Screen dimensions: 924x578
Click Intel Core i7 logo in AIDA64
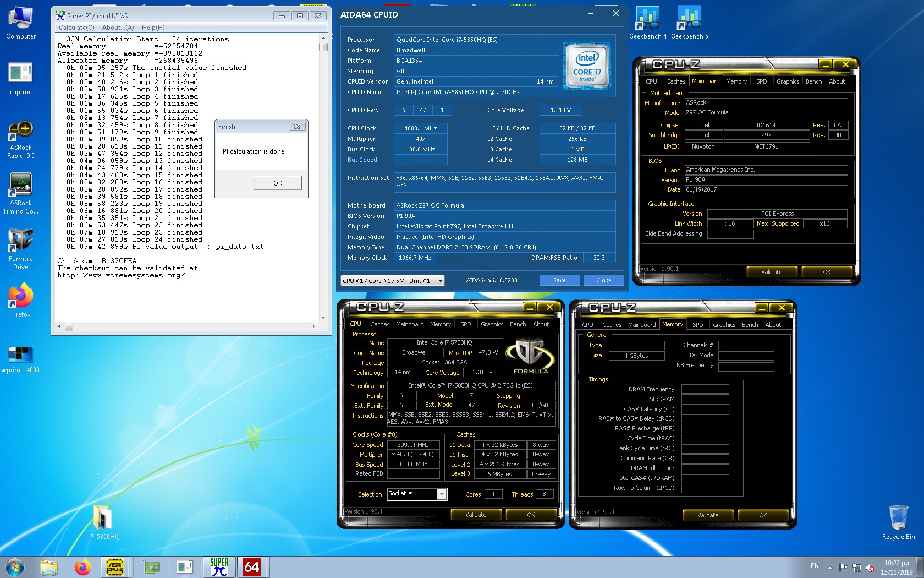(x=587, y=66)
